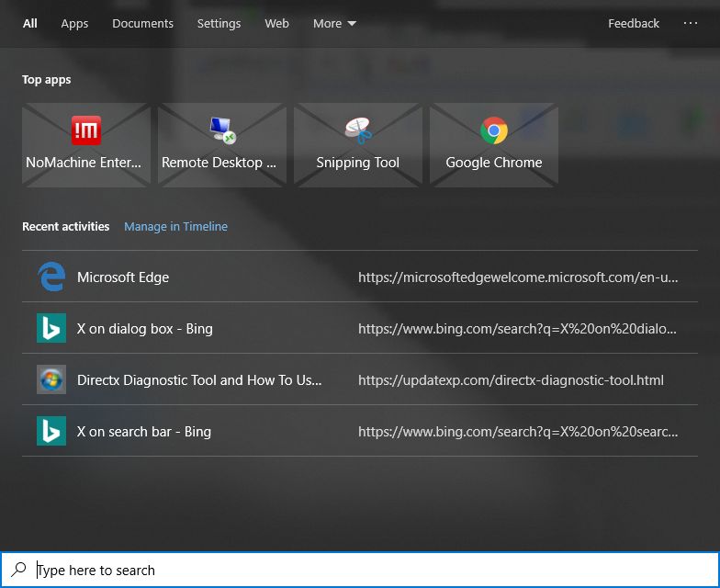Select the All filter tab
Screen dimensions: 720x588
click(30, 24)
